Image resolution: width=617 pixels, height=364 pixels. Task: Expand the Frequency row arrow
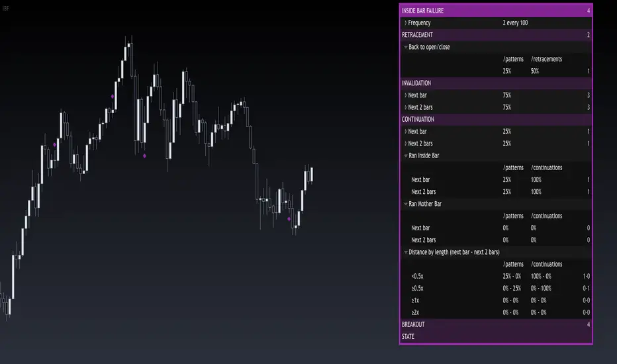[x=406, y=23]
